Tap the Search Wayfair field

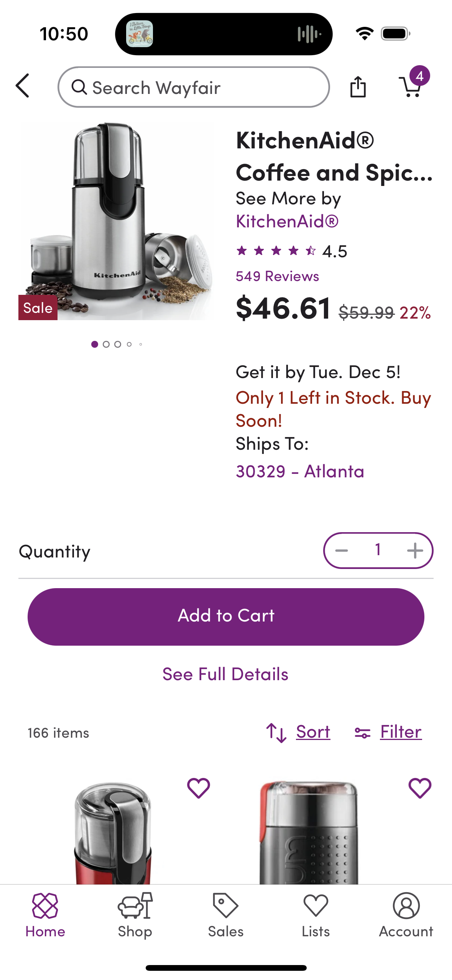[x=194, y=87]
